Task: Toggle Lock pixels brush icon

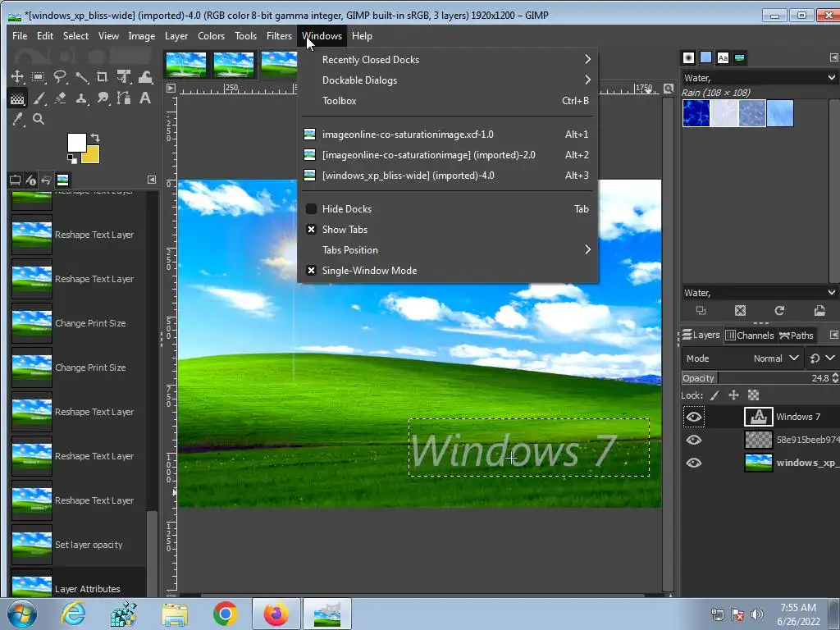Action: coord(714,395)
